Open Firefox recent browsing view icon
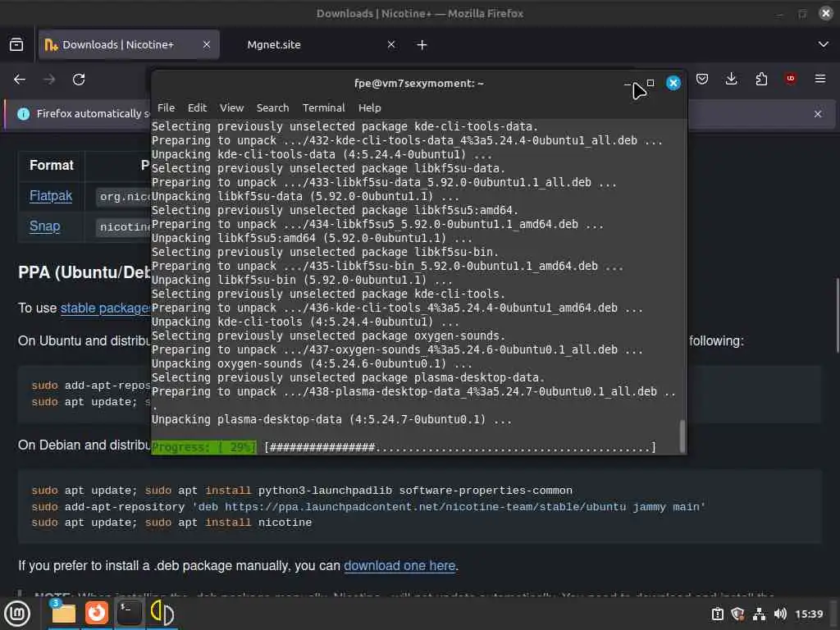Image resolution: width=840 pixels, height=630 pixels. pos(16,44)
